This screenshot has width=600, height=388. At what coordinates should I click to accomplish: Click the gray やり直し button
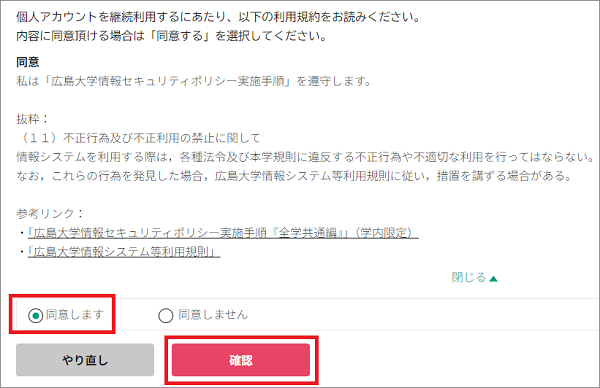point(85,360)
